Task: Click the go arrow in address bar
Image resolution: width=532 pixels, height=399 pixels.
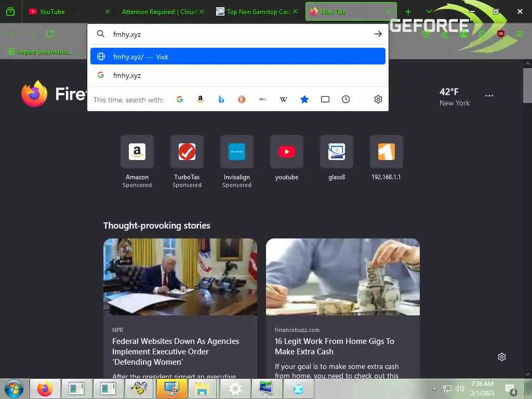Action: 378,34
